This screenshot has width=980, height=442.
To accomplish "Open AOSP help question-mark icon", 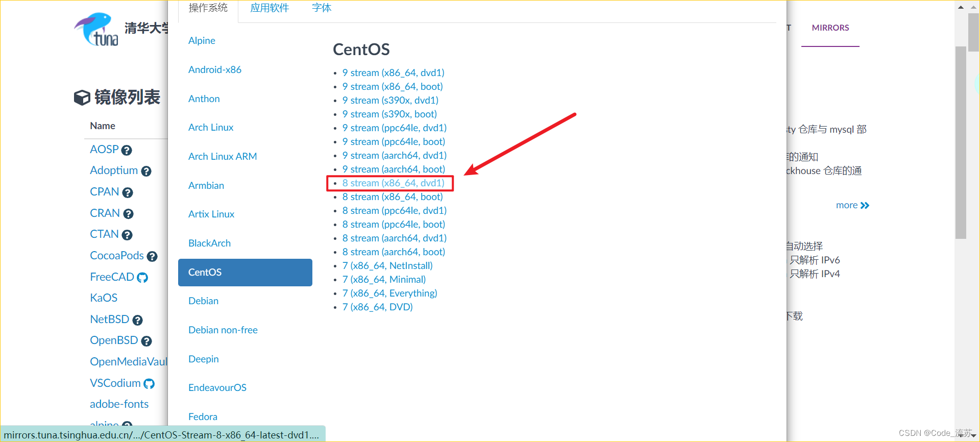I will pyautogui.click(x=127, y=150).
